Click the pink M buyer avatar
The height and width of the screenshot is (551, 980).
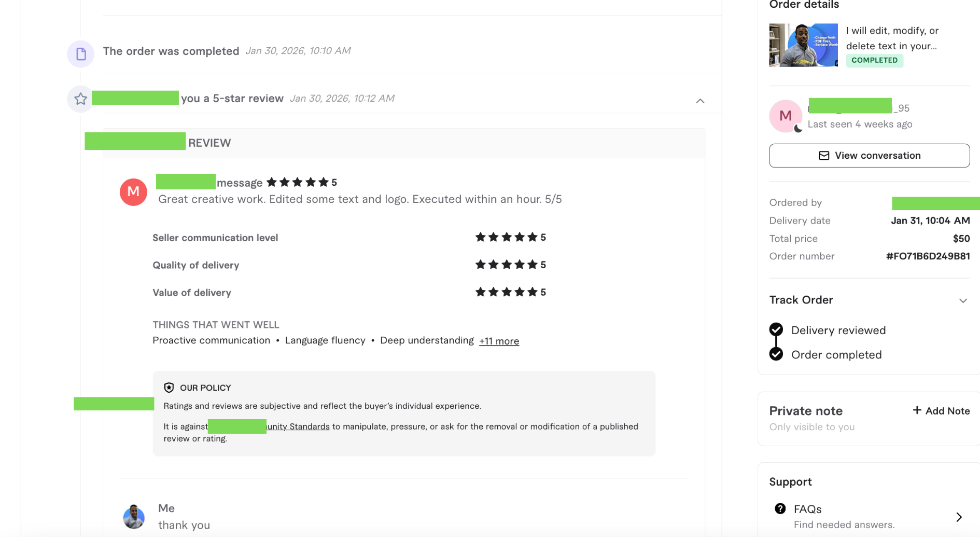point(785,116)
